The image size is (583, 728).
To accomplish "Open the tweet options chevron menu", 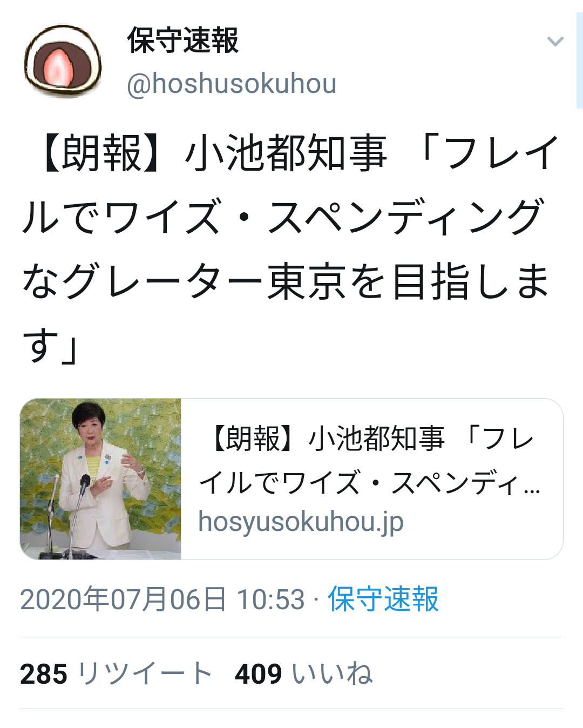I will (x=555, y=42).
